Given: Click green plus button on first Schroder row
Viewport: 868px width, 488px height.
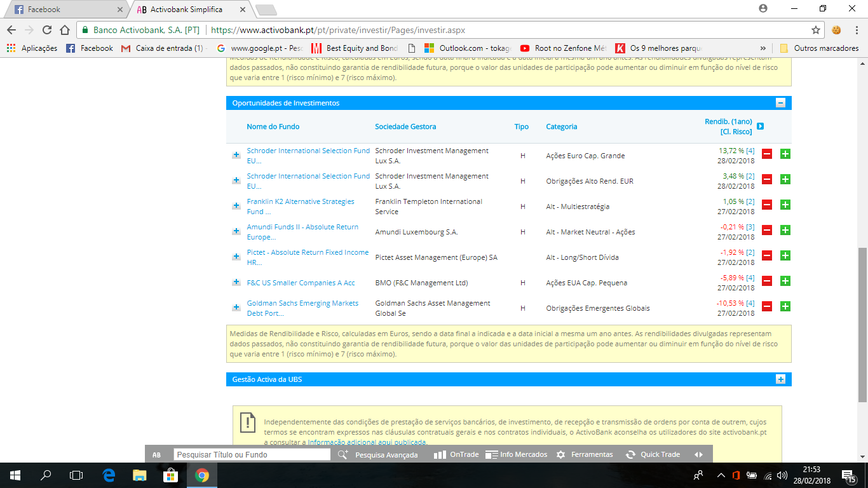Looking at the screenshot, I should 785,154.
